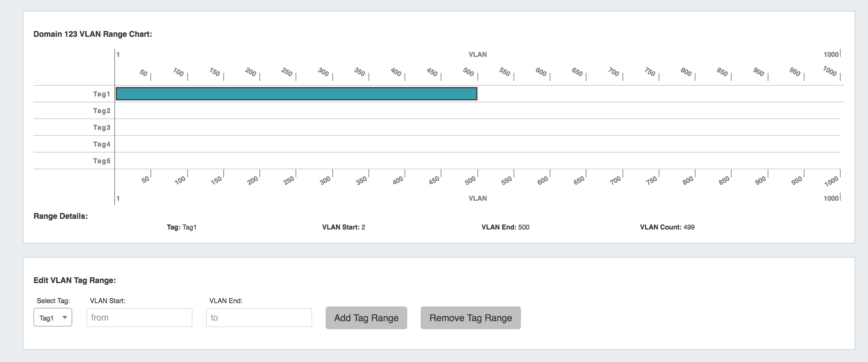The width and height of the screenshot is (868, 362).
Task: Click the empty Tag2 row area
Action: tap(472, 110)
